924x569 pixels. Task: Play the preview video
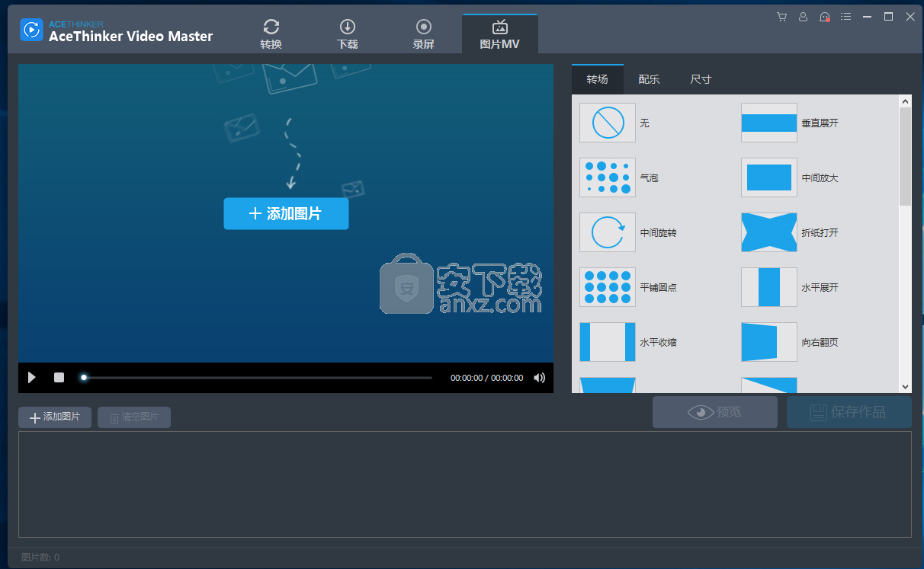point(31,377)
